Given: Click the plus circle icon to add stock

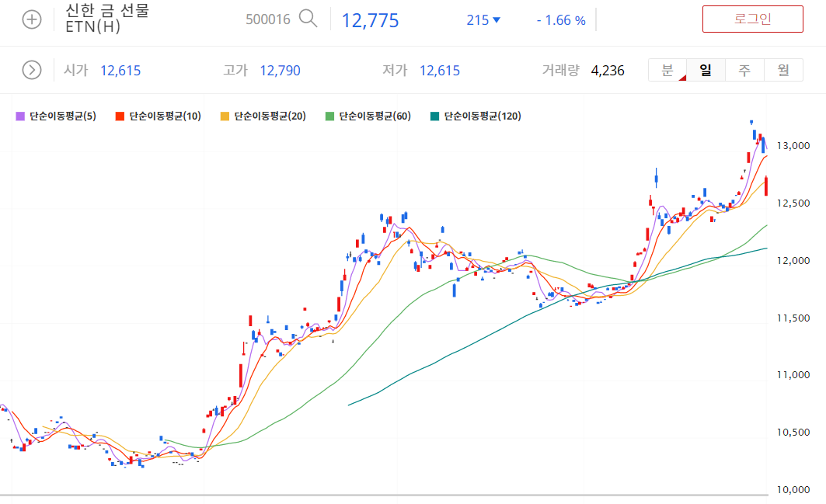Looking at the screenshot, I should 32,19.
